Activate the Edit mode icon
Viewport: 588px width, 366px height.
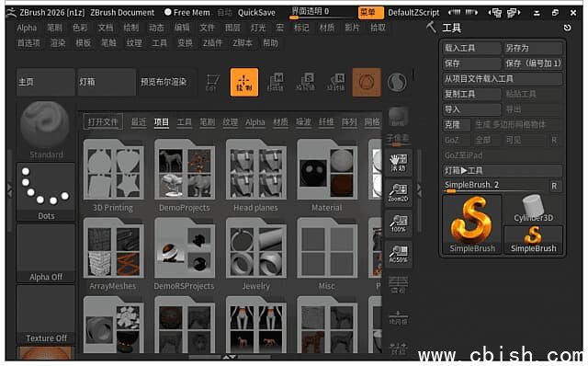pyautogui.click(x=212, y=82)
